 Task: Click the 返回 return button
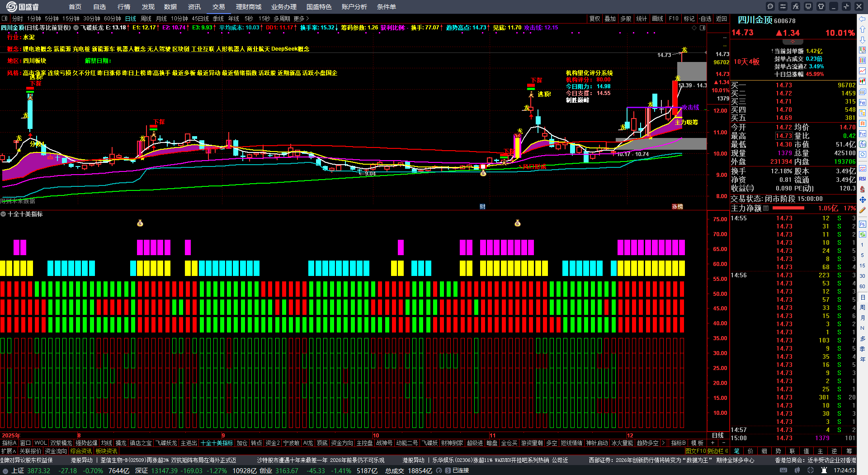722,19
